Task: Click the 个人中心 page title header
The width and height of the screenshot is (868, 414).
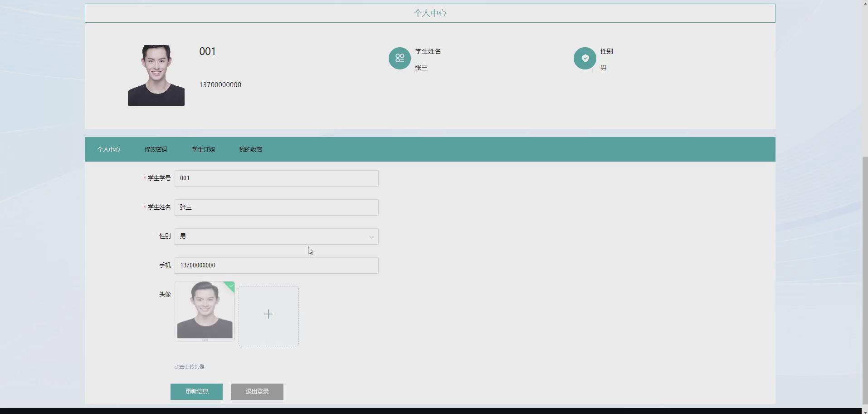Action: click(430, 13)
